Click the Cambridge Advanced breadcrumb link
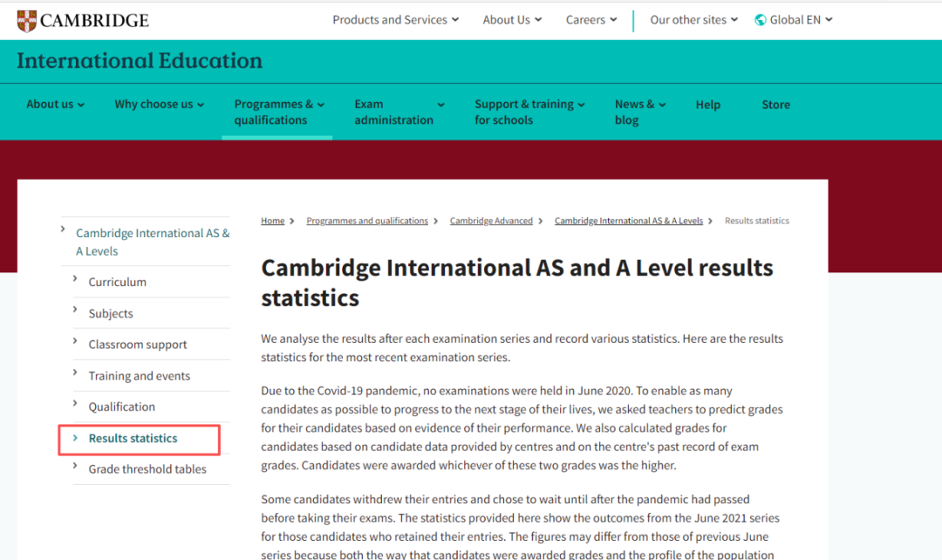 click(491, 221)
